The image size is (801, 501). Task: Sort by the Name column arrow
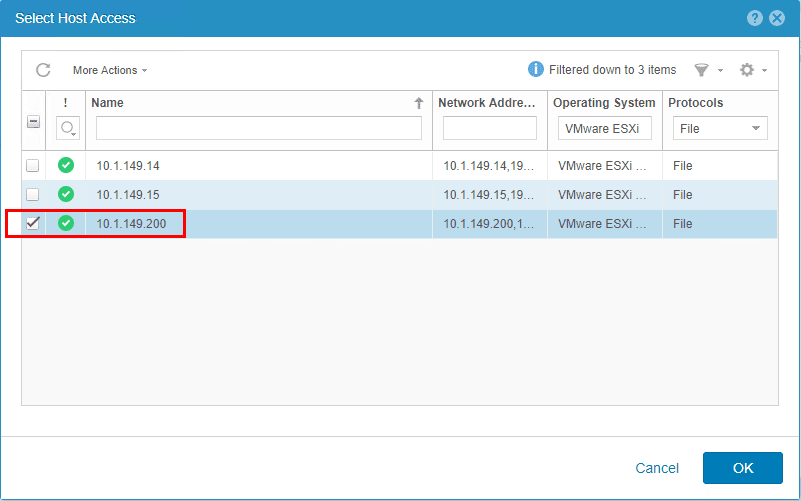coord(419,103)
